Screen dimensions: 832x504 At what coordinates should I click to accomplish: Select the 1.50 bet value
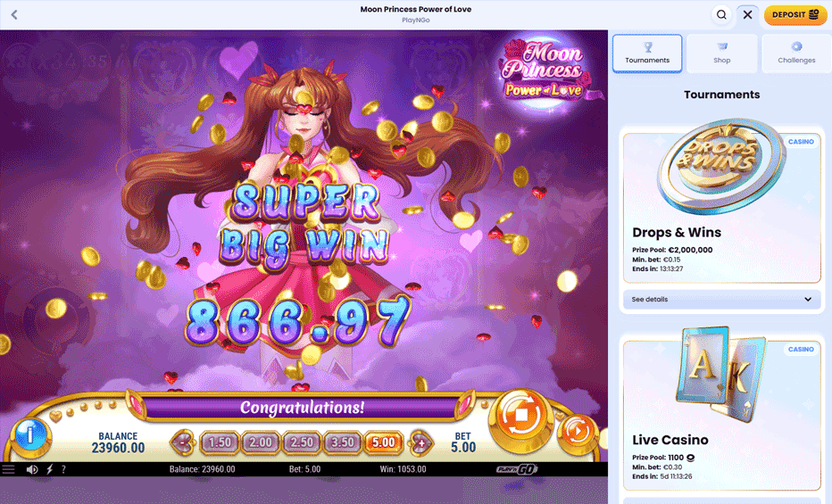[x=220, y=442]
